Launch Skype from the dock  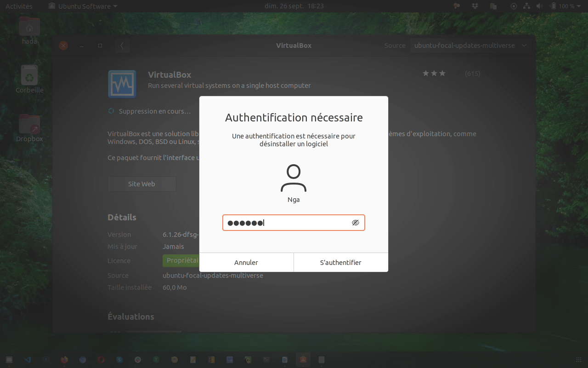tap(119, 359)
